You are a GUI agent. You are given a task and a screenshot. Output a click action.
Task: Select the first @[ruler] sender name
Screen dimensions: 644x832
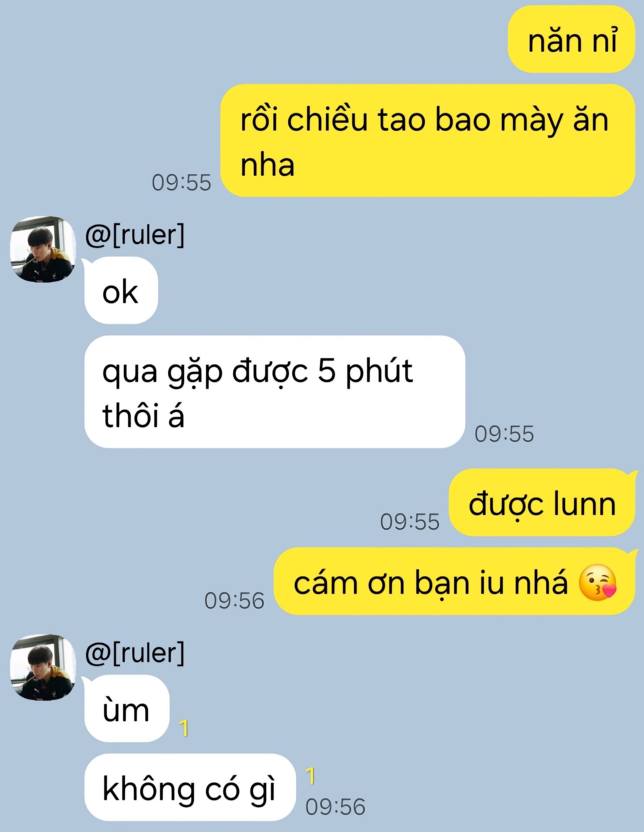pos(135,235)
